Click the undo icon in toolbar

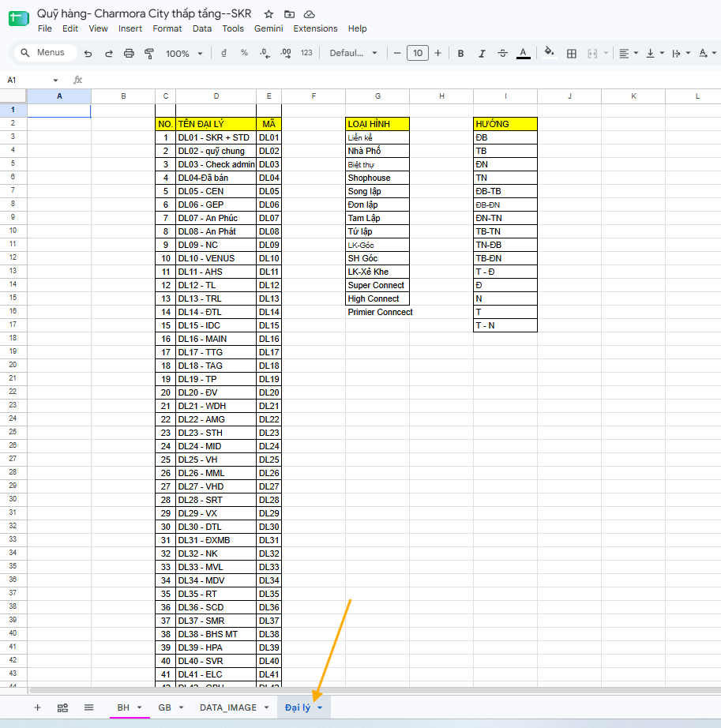click(x=88, y=54)
